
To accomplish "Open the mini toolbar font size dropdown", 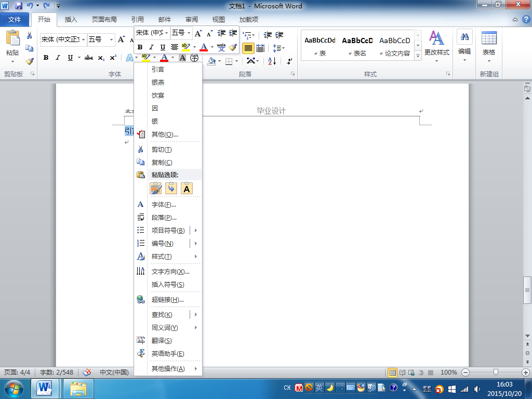I will [x=189, y=33].
